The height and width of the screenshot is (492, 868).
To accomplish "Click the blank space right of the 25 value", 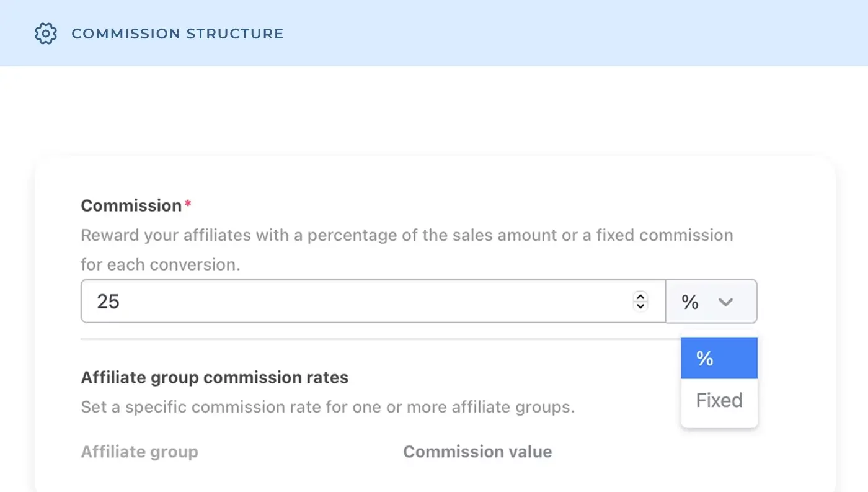I will pyautogui.click(x=372, y=302).
